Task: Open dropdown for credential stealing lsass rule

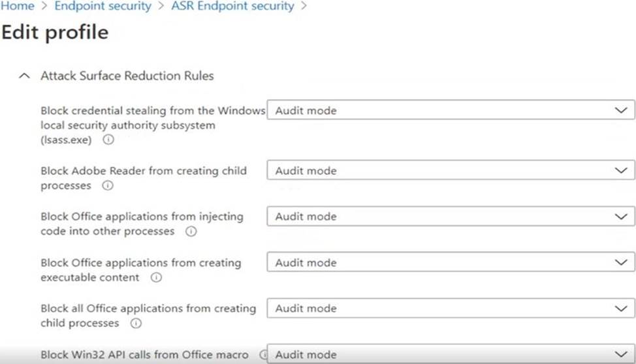Action: tap(450, 110)
